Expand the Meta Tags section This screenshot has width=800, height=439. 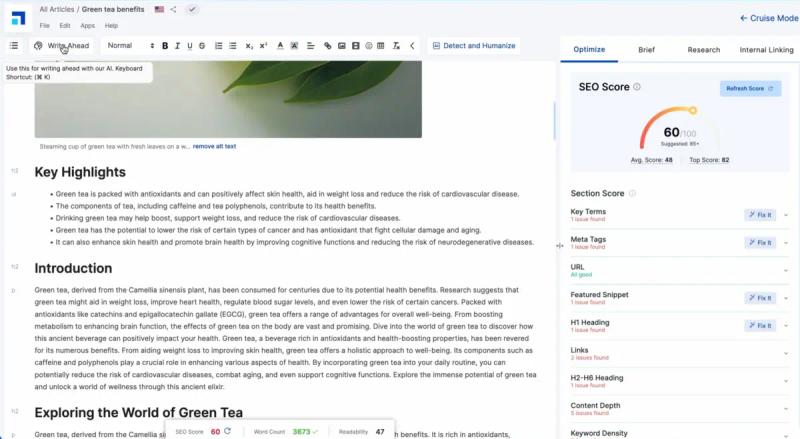[786, 243]
